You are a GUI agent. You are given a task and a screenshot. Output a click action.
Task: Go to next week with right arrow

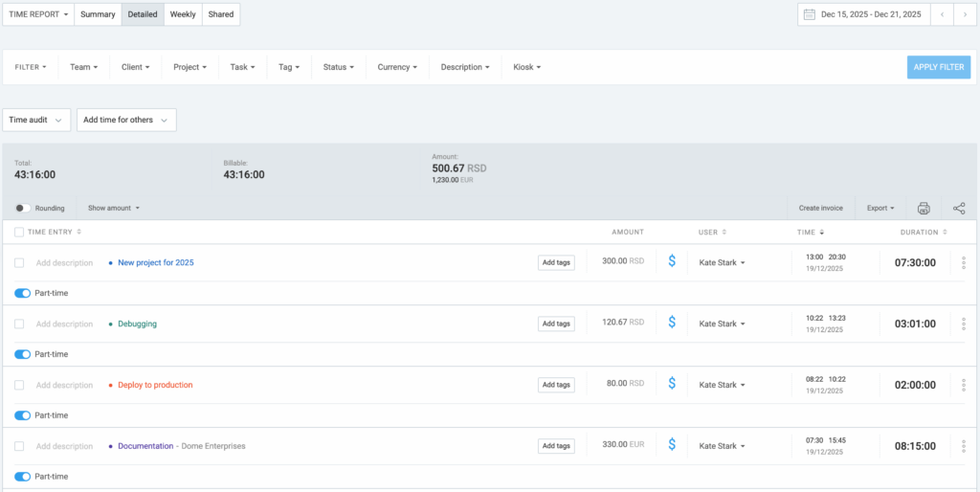click(x=965, y=14)
